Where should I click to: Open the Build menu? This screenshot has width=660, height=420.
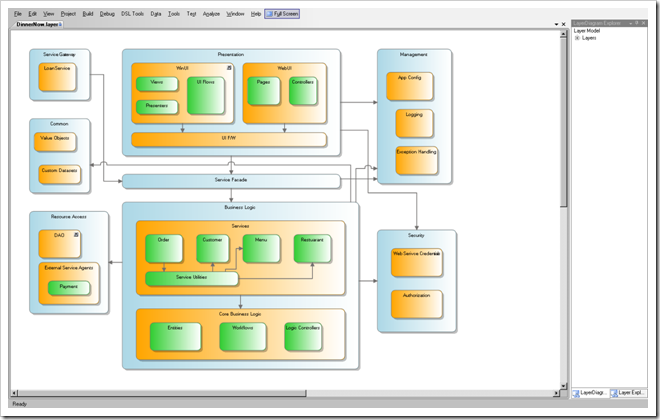[88, 14]
